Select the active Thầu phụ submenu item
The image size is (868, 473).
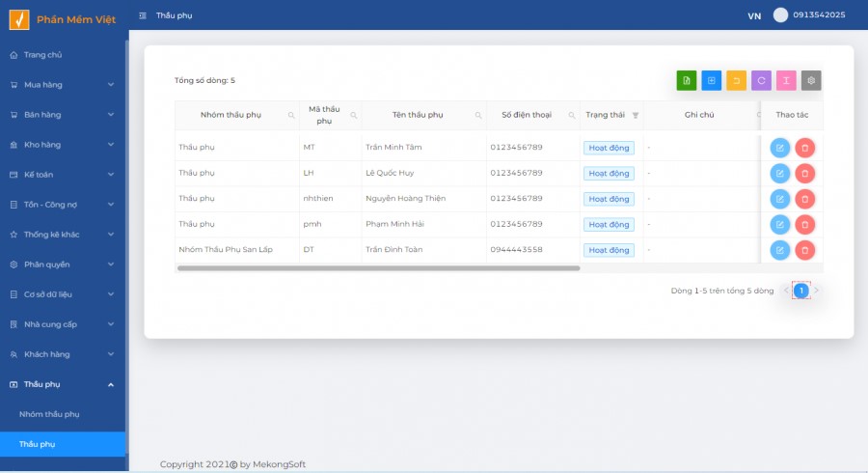tap(63, 444)
